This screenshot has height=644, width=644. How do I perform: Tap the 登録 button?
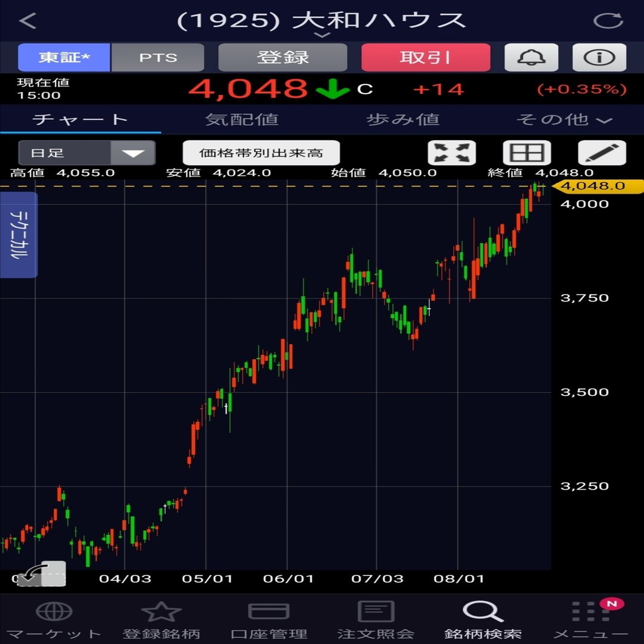283,57
